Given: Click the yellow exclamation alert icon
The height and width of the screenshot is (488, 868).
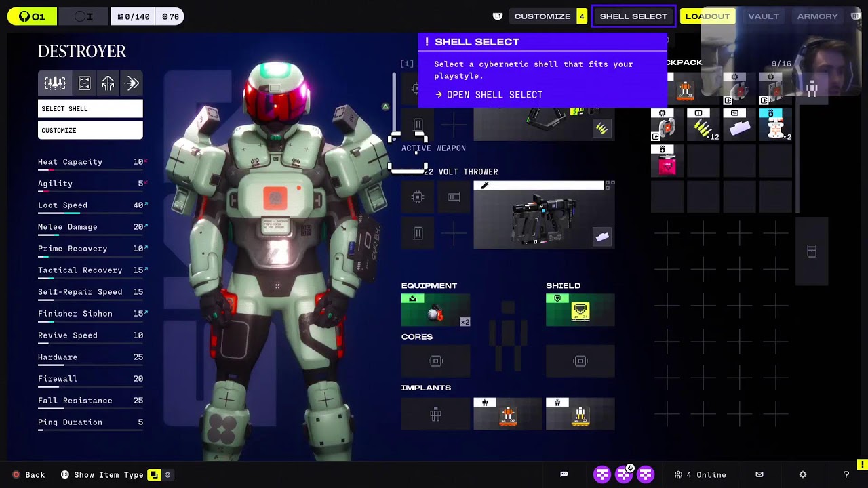Looking at the screenshot, I should click(x=862, y=464).
